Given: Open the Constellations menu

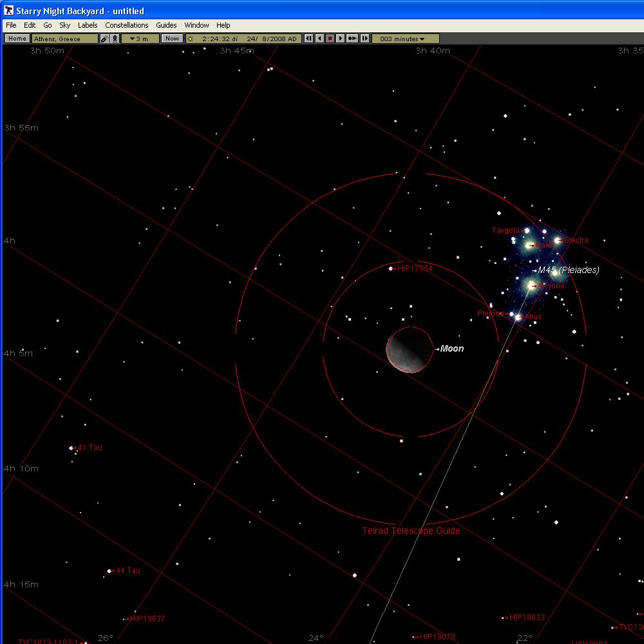Looking at the screenshot, I should click(126, 25).
